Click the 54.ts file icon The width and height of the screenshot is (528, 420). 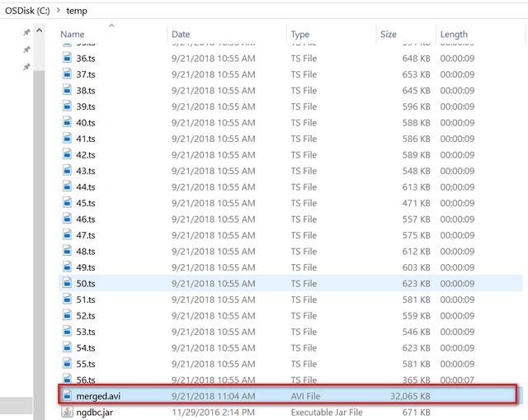[67, 347]
